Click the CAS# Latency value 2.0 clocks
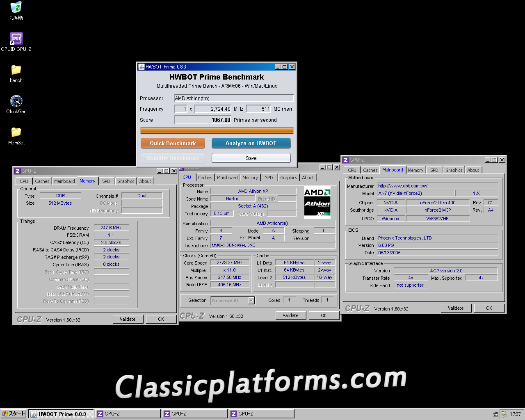This screenshot has height=420, width=525. (112, 242)
